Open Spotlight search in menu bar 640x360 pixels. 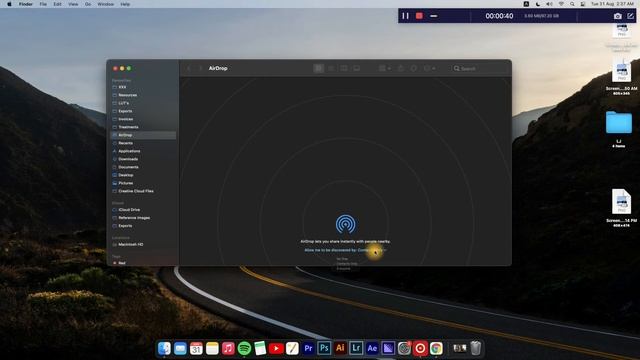click(572, 4)
